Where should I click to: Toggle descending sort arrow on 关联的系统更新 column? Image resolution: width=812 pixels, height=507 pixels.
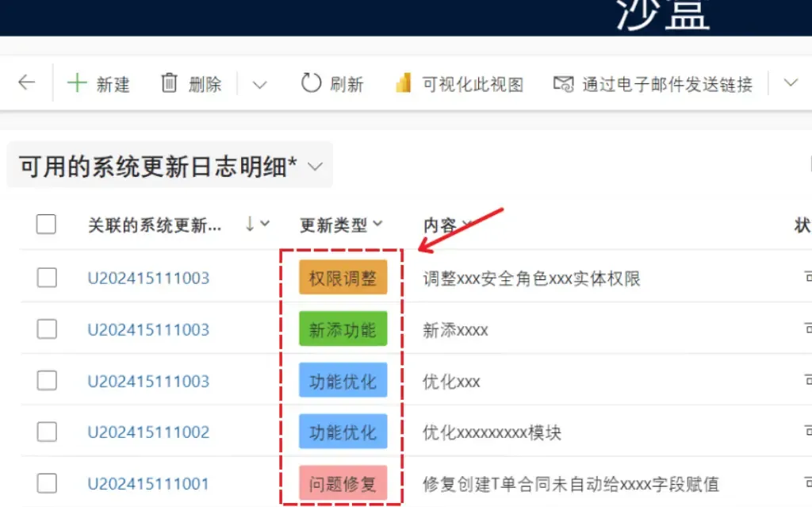pyautogui.click(x=250, y=225)
